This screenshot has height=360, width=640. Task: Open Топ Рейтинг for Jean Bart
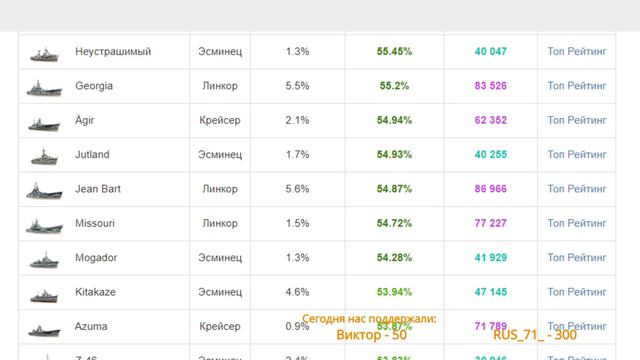click(577, 189)
